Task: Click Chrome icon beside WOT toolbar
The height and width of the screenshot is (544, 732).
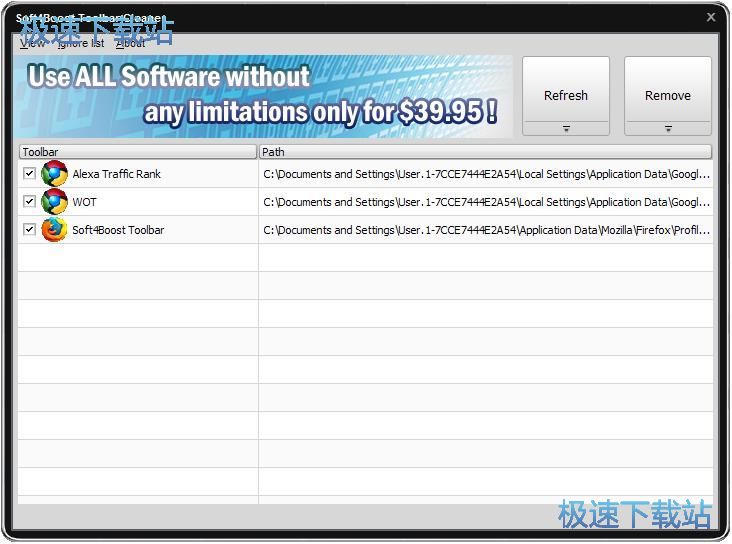Action: [x=54, y=202]
